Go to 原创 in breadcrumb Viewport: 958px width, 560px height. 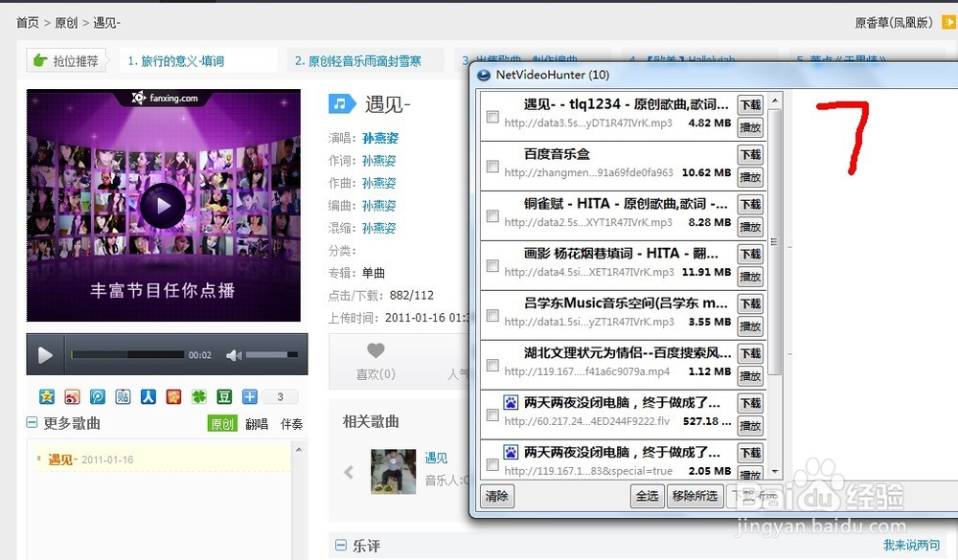pos(66,23)
